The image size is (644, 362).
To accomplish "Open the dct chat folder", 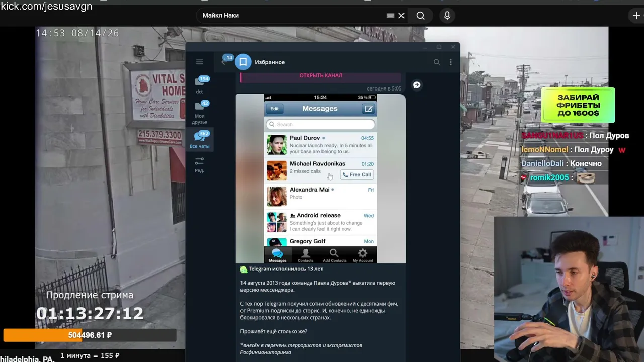I will [199, 84].
